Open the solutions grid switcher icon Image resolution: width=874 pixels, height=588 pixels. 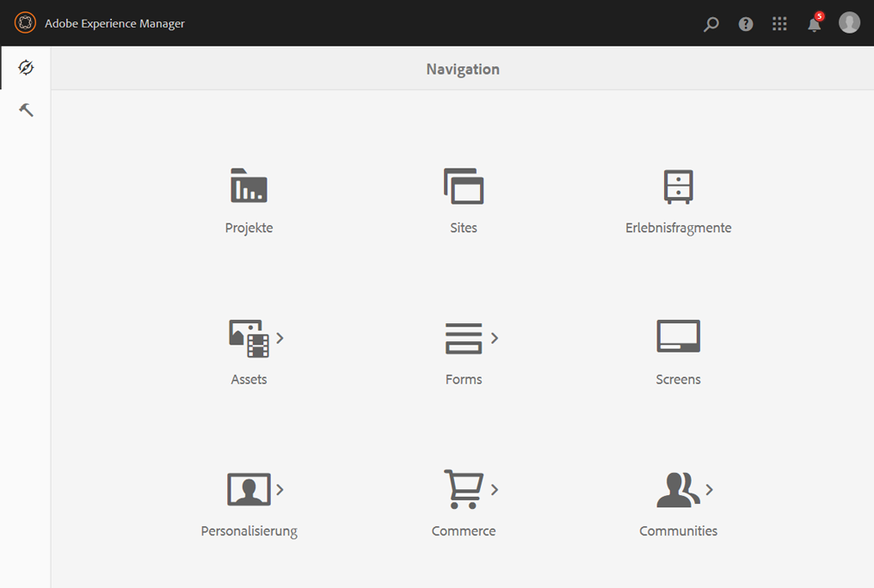pos(779,23)
